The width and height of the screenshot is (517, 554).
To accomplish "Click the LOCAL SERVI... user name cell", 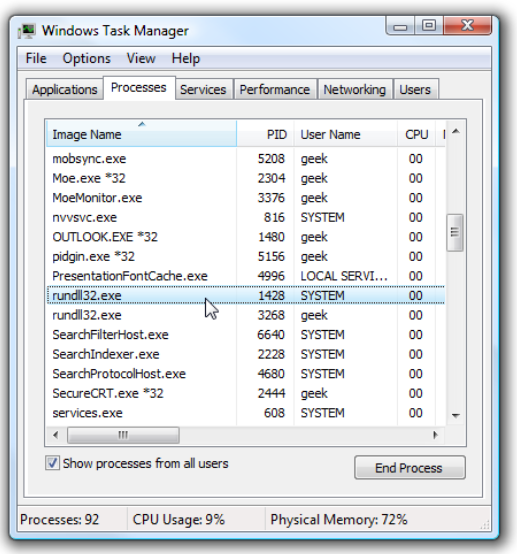I will pyautogui.click(x=344, y=276).
